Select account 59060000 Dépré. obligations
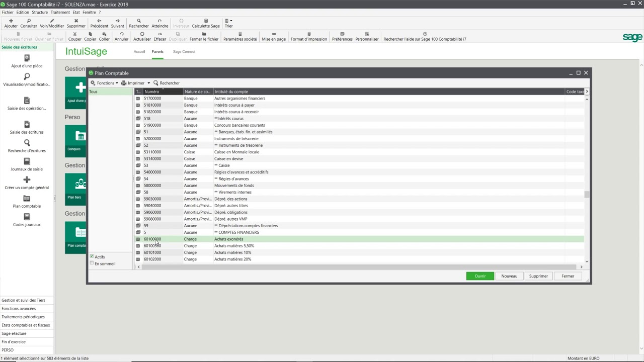Screen dimensions: 644x362 click(x=359, y=212)
